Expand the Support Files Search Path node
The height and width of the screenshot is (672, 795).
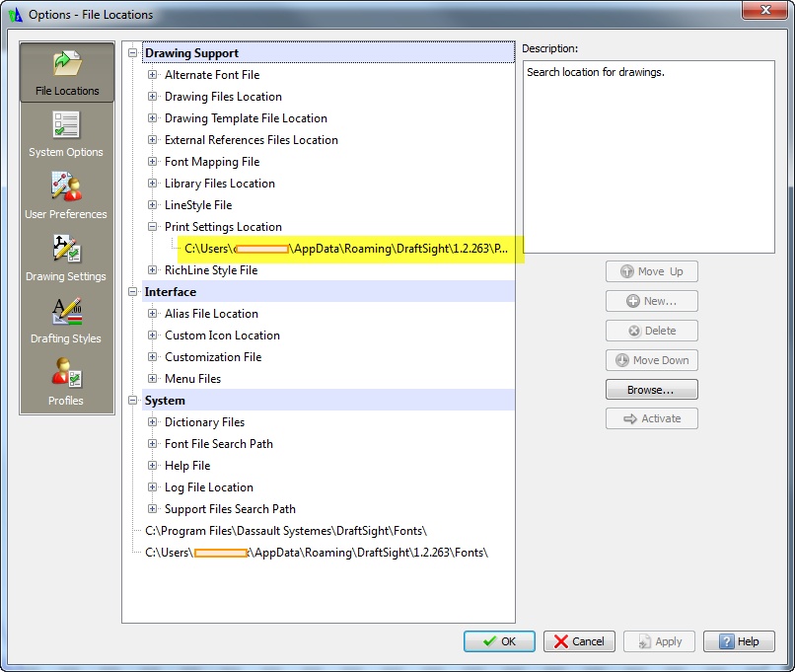[x=152, y=509]
